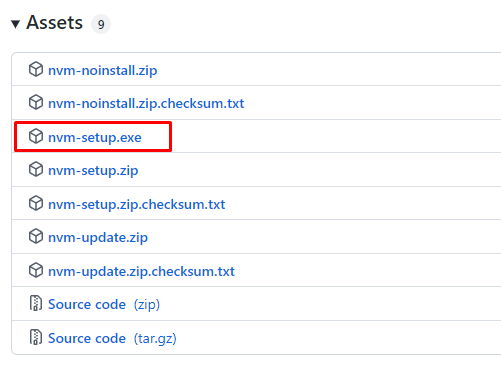This screenshot has height=365, width=501.
Task: Click the Assets heading
Action: click(x=54, y=23)
